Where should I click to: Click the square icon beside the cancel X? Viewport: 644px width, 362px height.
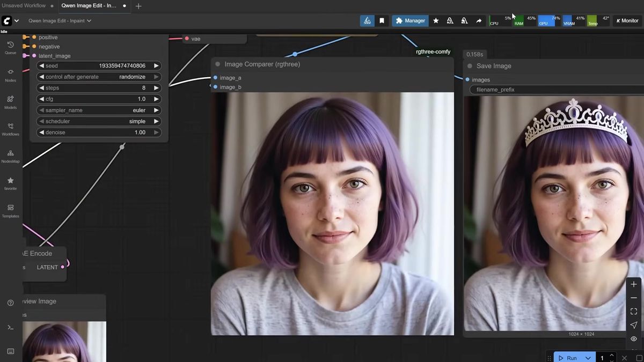click(639, 358)
